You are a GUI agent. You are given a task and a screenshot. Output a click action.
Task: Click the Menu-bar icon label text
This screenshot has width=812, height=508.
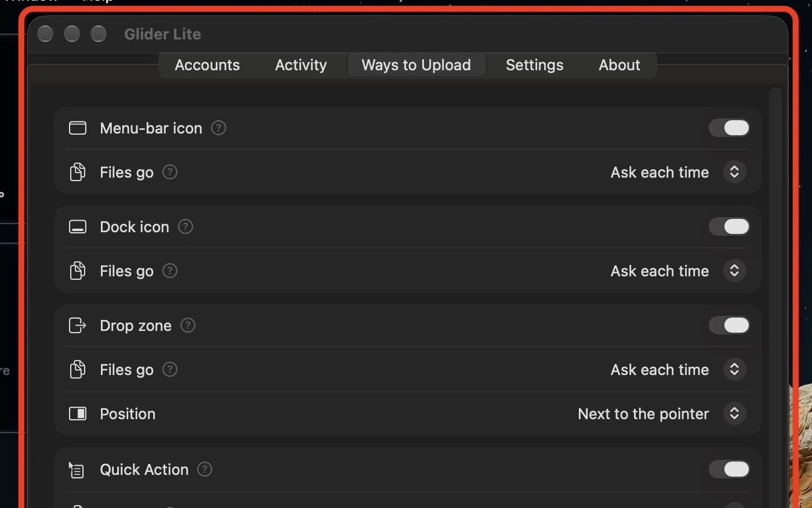pos(151,128)
